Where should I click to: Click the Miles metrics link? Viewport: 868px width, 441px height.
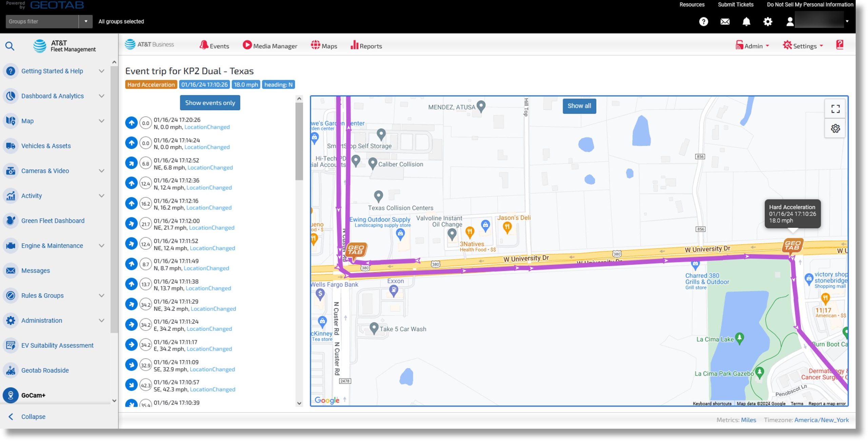(x=748, y=420)
